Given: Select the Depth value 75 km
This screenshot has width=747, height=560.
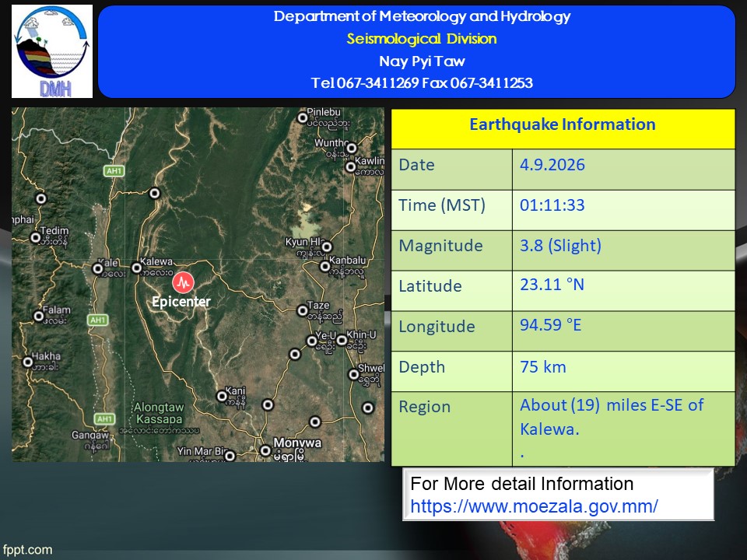Looking at the screenshot, I should (543, 367).
